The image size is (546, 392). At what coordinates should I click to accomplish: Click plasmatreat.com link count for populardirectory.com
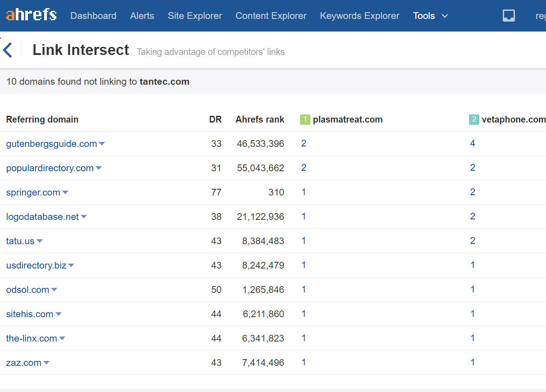click(x=304, y=168)
